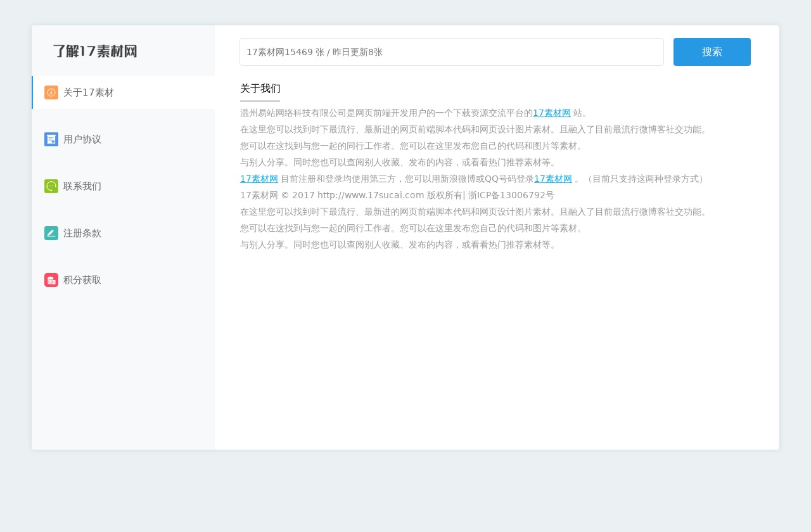This screenshot has width=811, height=532.
Task: Click the red coins icon for 积分获取
Action: (x=51, y=280)
